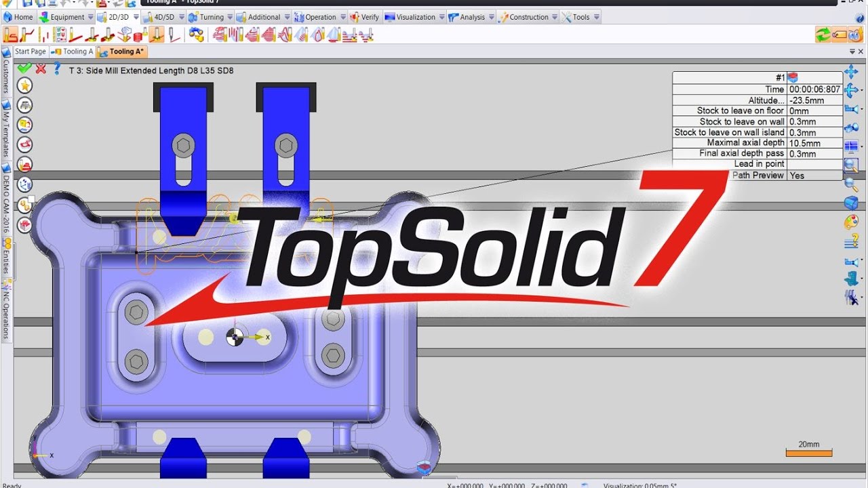Open the NC Operations side panel tab
Screen dimensions: 868x488
tap(6, 309)
